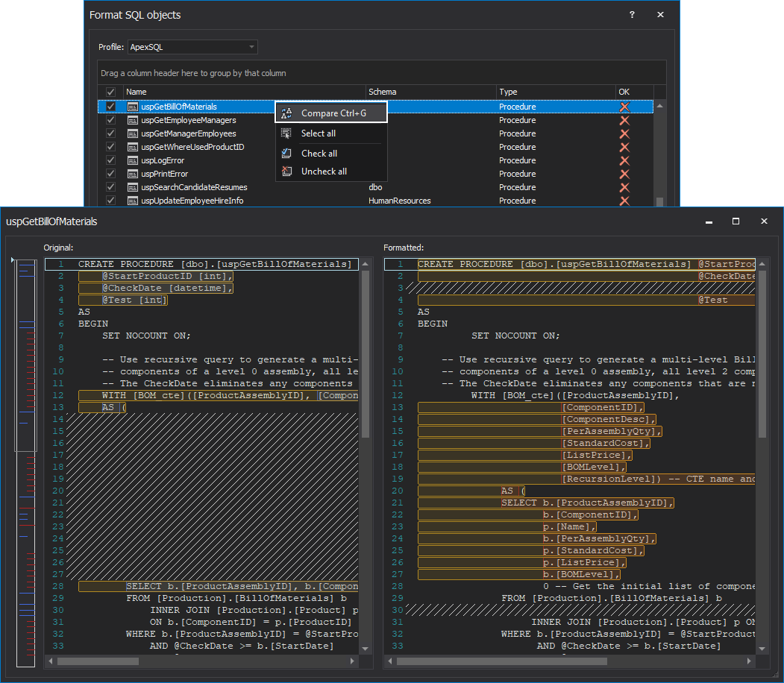Image resolution: width=784 pixels, height=683 pixels.
Task: Click the Compare icon in context menu
Action: coord(286,113)
